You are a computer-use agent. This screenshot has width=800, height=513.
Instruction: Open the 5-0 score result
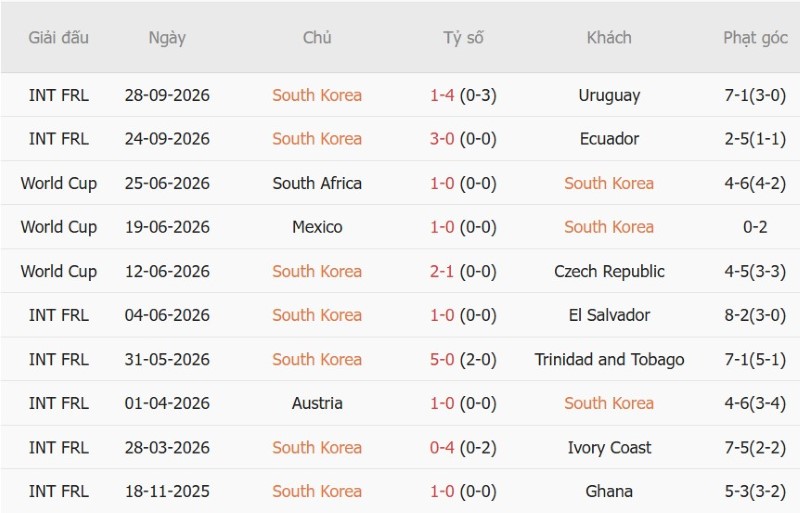click(441, 359)
